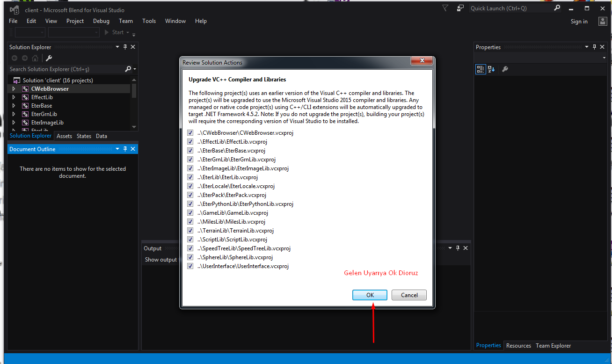Open the Debug menu
Image resolution: width=612 pixels, height=364 pixels.
101,21
